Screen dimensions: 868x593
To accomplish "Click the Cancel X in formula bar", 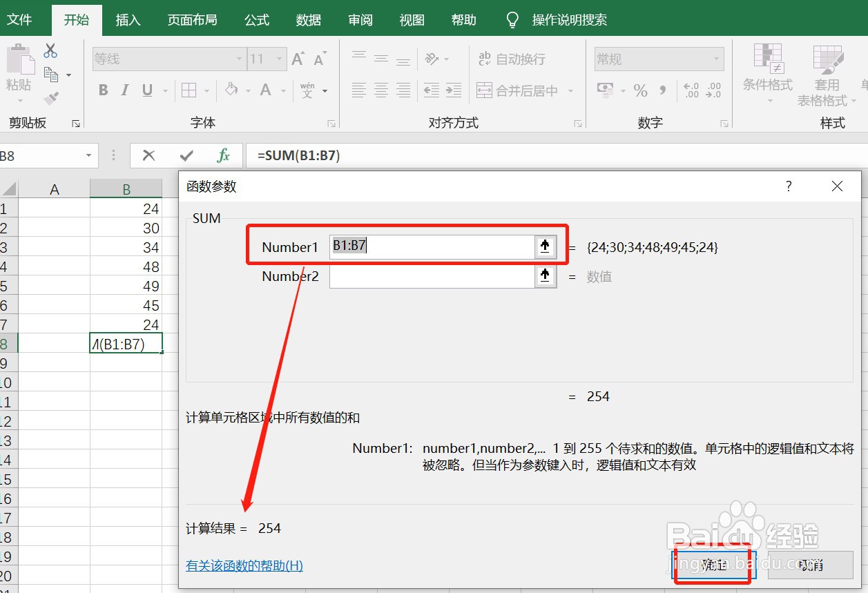I will click(x=150, y=155).
